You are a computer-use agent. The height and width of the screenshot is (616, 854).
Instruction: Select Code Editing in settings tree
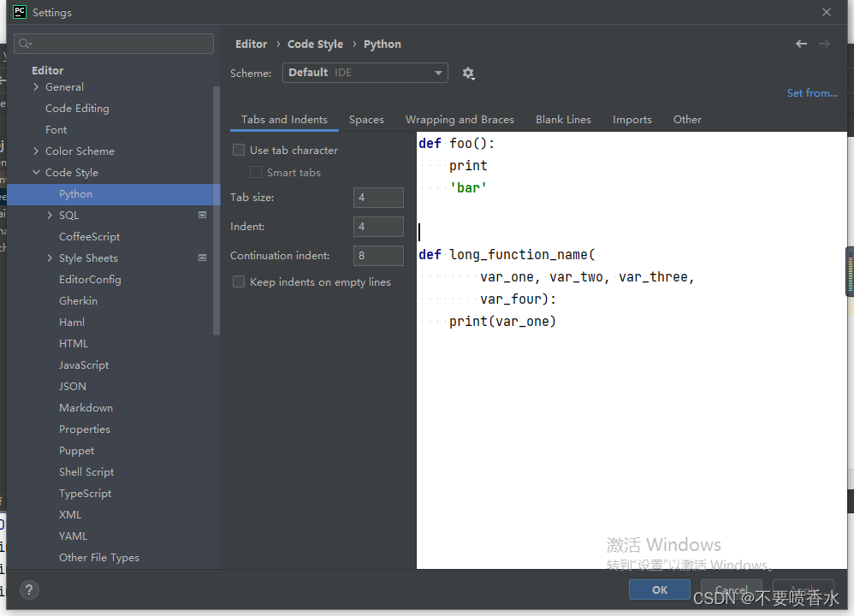point(77,109)
